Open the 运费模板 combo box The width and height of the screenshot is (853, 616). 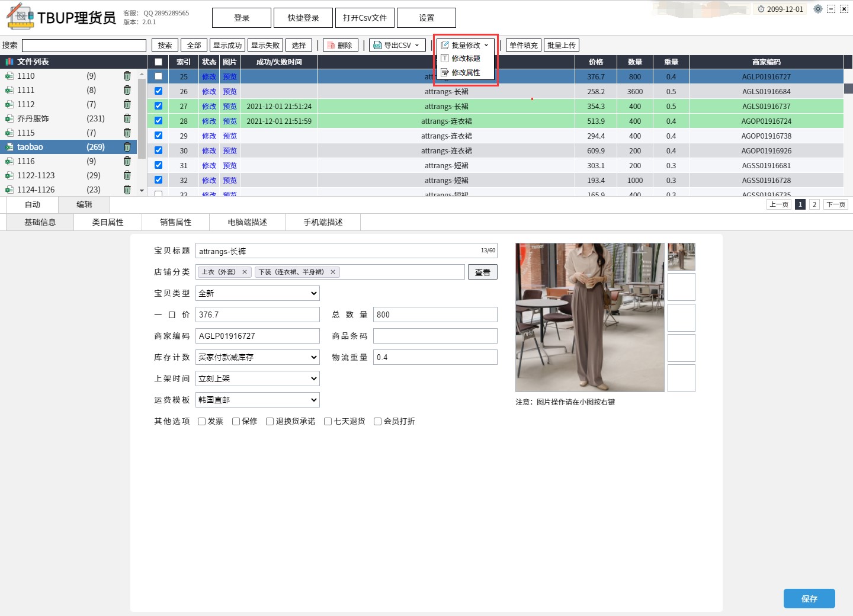pos(258,400)
